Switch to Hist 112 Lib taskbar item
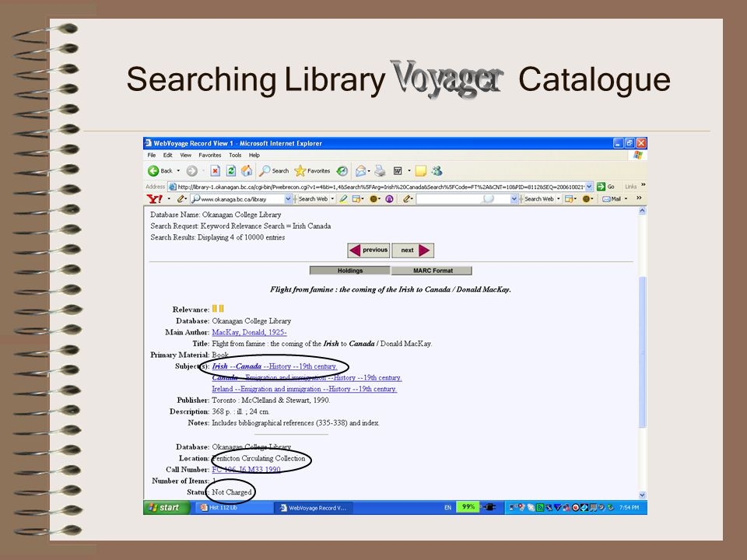This screenshot has width=747, height=560. (233, 508)
